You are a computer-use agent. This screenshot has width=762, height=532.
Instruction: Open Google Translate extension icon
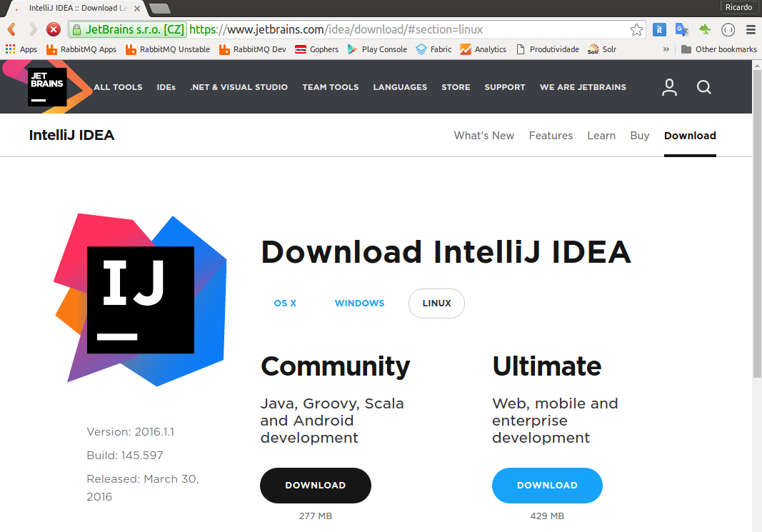[682, 30]
